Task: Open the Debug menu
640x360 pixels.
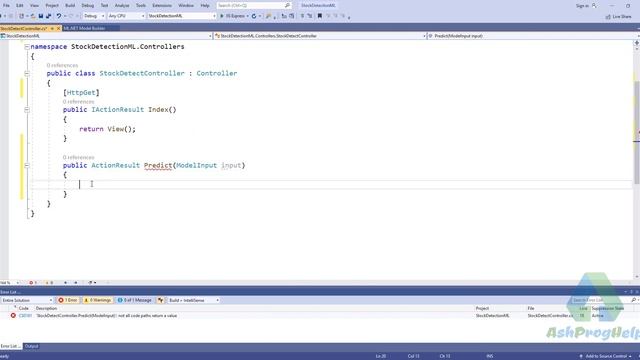Action: pos(87,6)
